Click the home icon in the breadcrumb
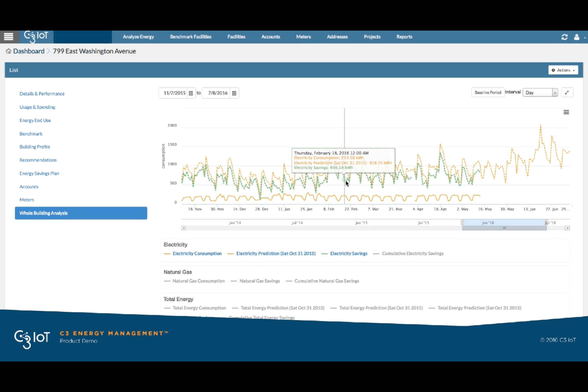 8,51
